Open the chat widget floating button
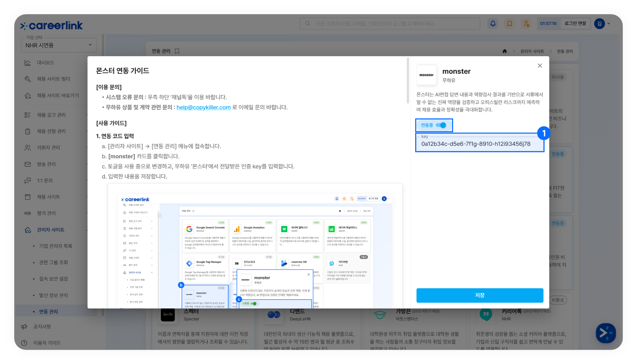637x364 pixels. (x=606, y=333)
